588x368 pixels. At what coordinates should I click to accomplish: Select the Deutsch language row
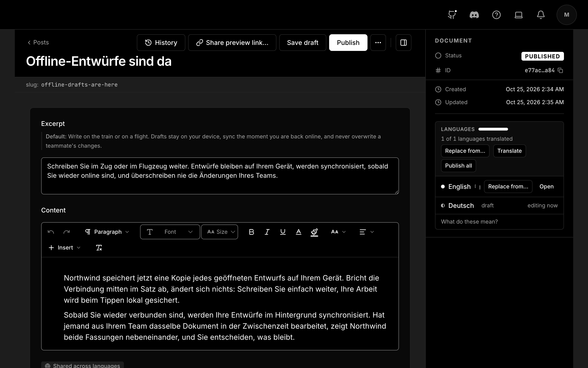pos(499,206)
